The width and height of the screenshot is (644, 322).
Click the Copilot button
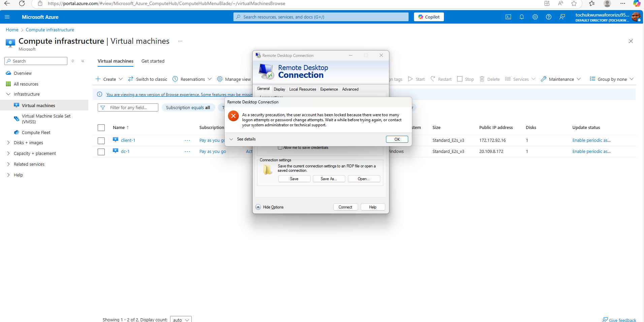(429, 17)
